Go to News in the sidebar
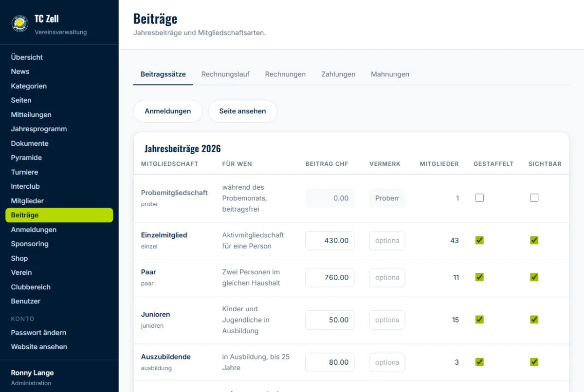 [x=20, y=71]
